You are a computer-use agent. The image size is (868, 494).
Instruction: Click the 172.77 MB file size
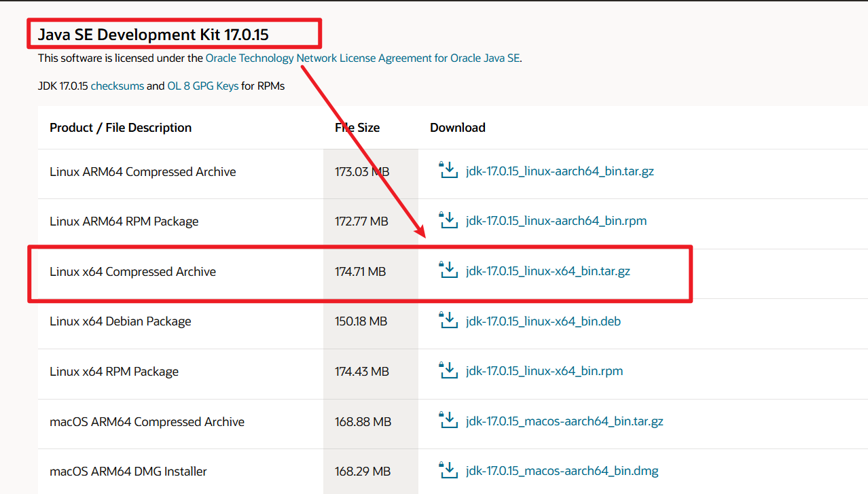coord(361,222)
